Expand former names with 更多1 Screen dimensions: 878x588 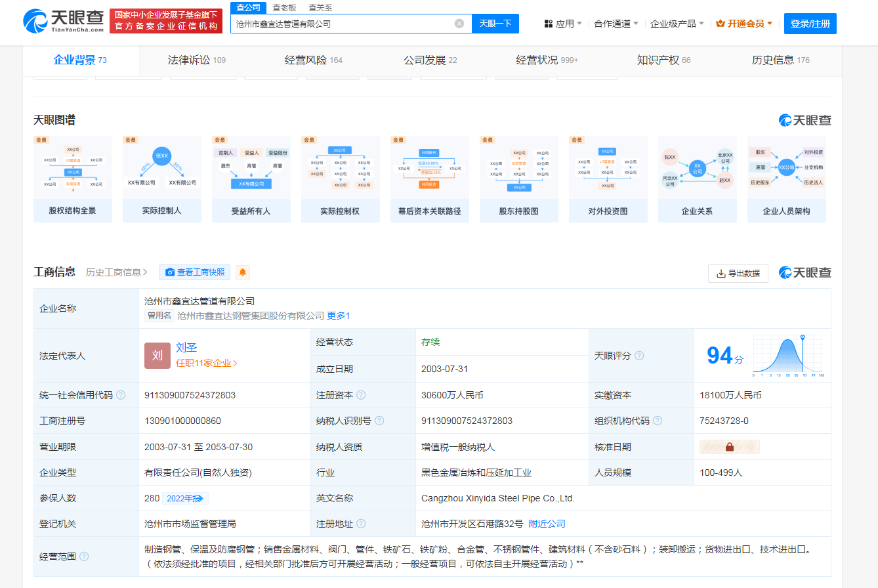click(339, 316)
